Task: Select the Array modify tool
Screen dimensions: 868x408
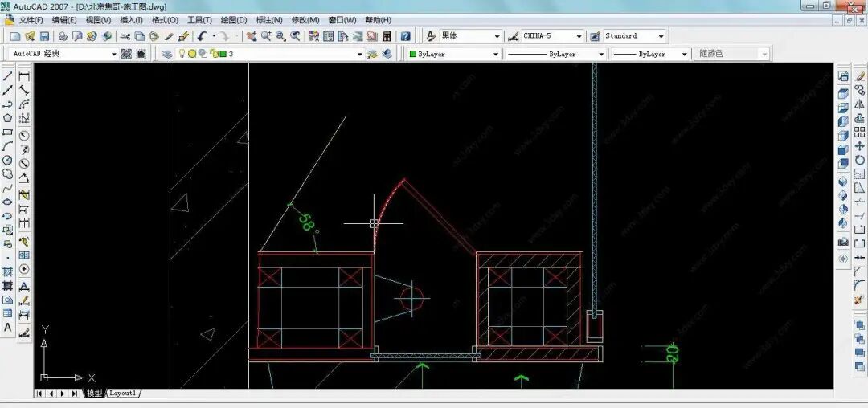Action: point(859,133)
